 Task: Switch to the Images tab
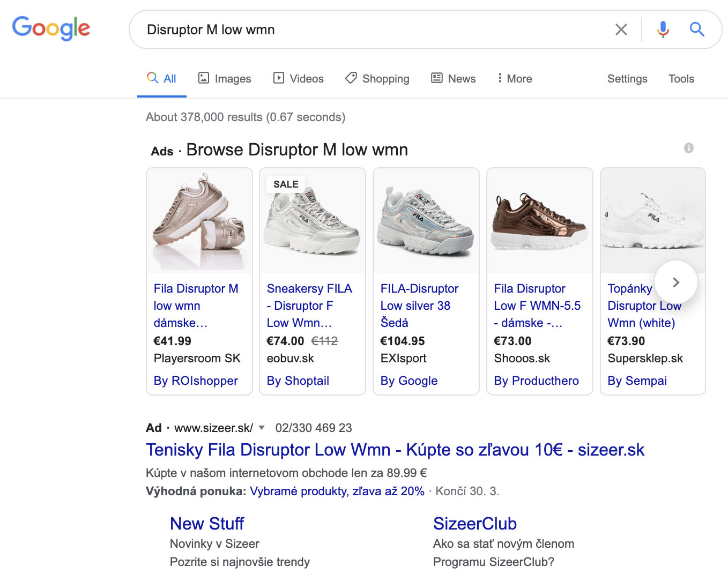(225, 79)
